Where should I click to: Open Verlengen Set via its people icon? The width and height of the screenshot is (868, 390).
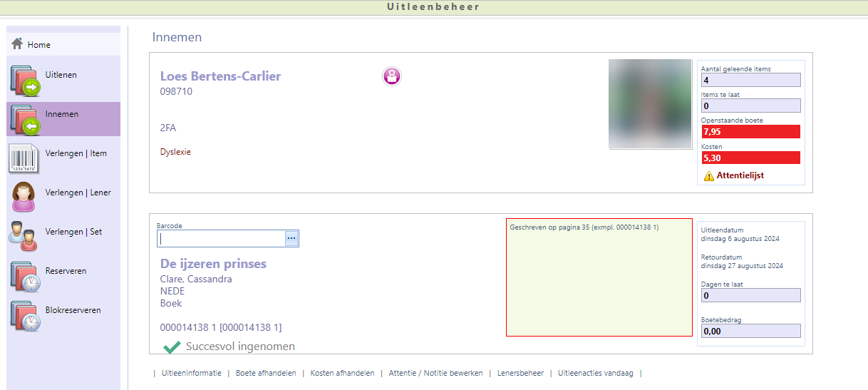pyautogui.click(x=24, y=236)
